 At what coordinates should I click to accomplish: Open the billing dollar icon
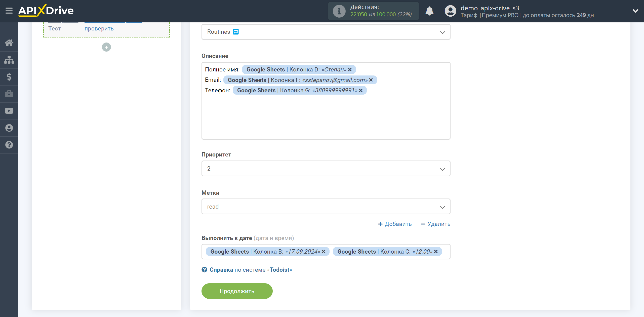[x=9, y=77]
